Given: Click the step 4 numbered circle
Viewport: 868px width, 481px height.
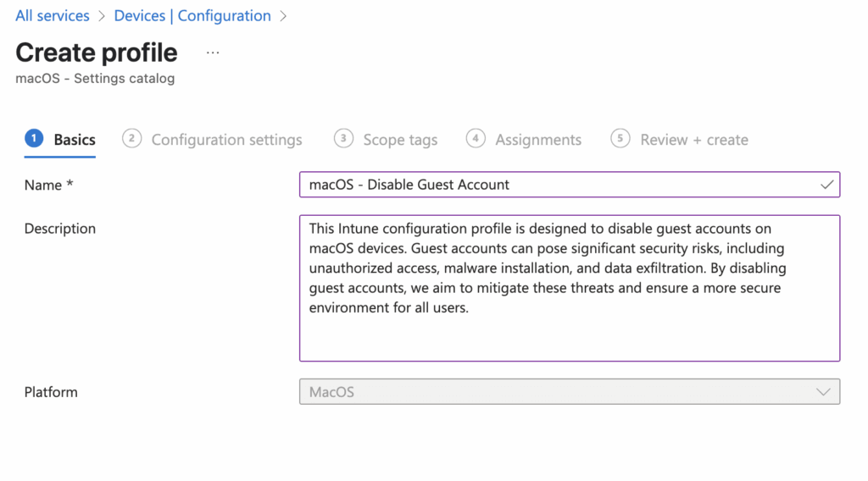Looking at the screenshot, I should pos(476,139).
